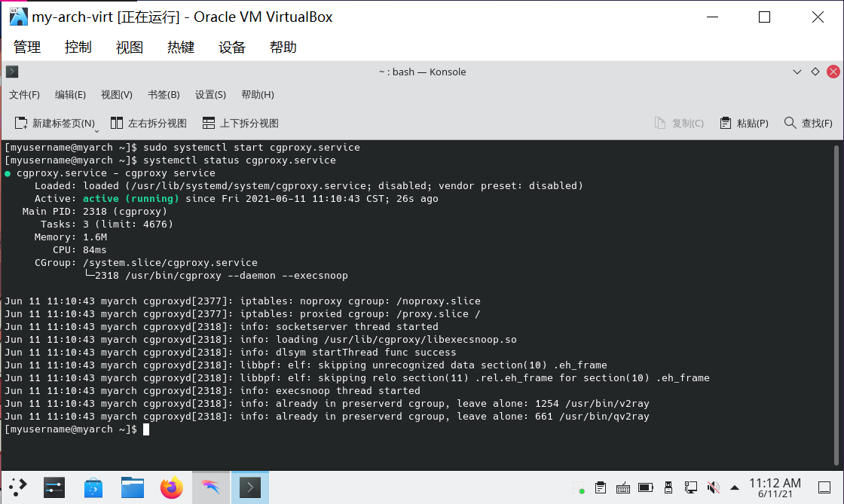Image resolution: width=844 pixels, height=504 pixels.
Task: Open the KDE application launcher
Action: pos(18,487)
